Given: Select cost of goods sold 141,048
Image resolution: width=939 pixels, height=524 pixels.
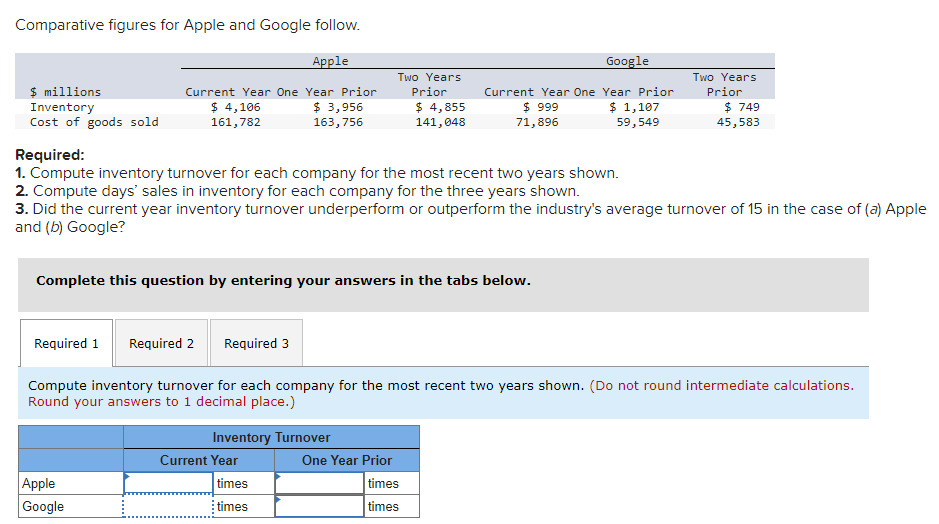Looking at the screenshot, I should (x=440, y=122).
